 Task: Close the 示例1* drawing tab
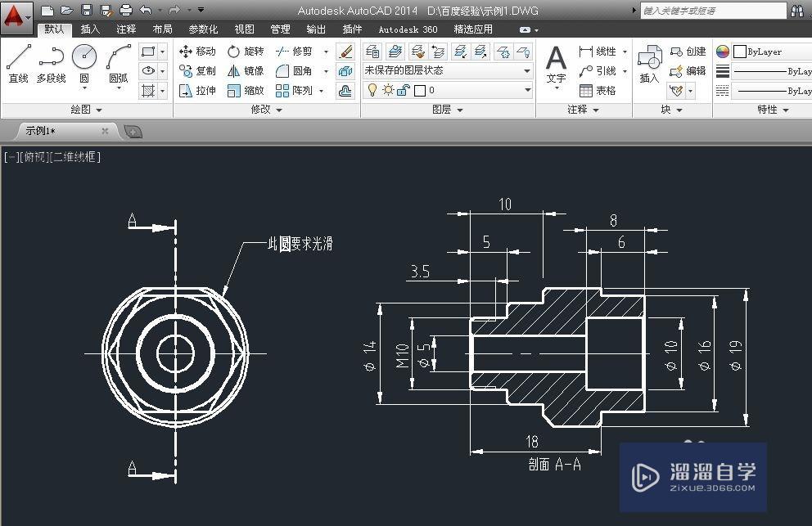(105, 131)
